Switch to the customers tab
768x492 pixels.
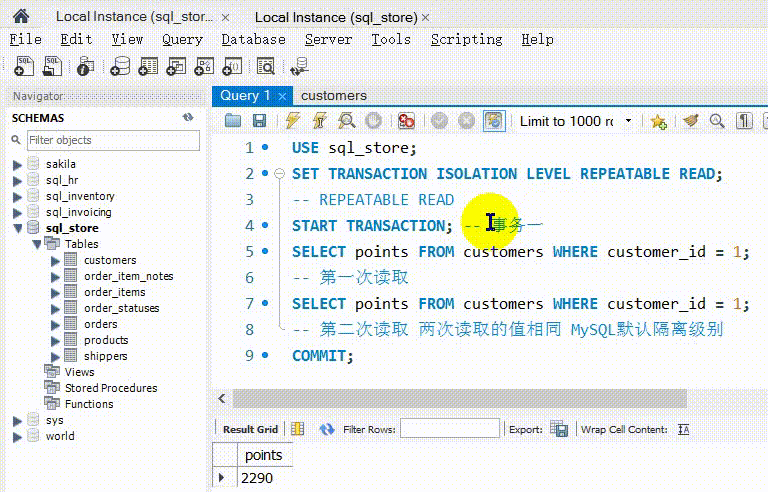click(x=334, y=96)
